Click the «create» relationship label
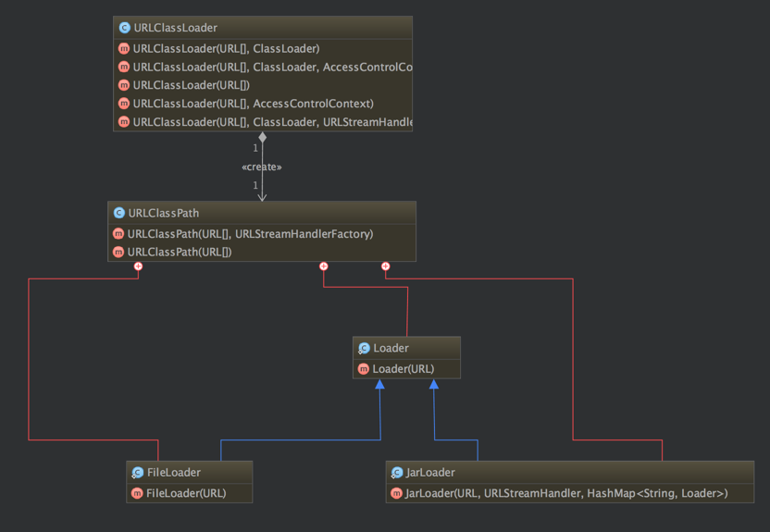 (261, 167)
